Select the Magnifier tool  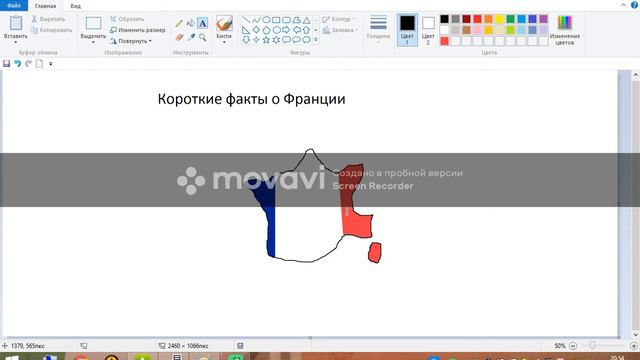click(x=202, y=38)
